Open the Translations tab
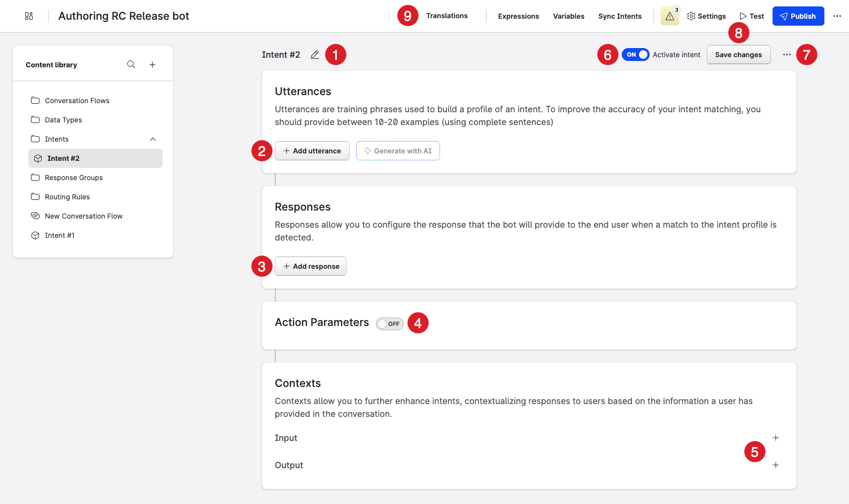The image size is (849, 504). pyautogui.click(x=446, y=16)
